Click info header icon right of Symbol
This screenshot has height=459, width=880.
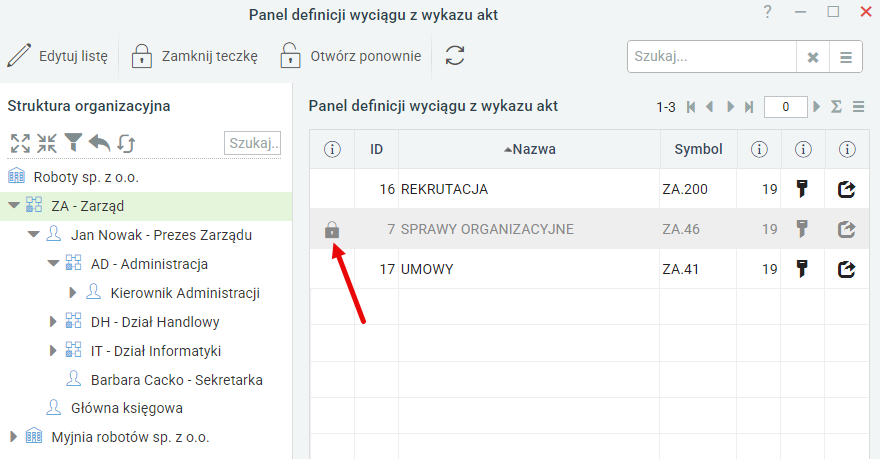point(759,149)
